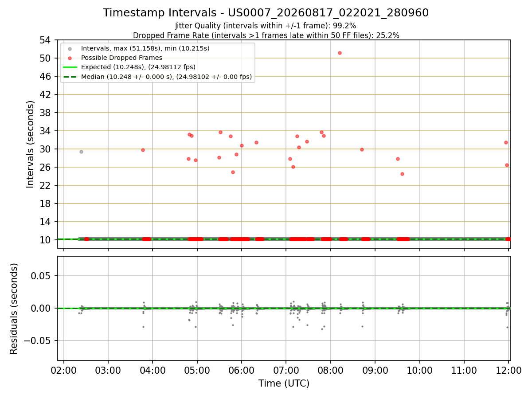
Task: Select the red dropped-frame dot near 03:47
Action: coord(143,150)
